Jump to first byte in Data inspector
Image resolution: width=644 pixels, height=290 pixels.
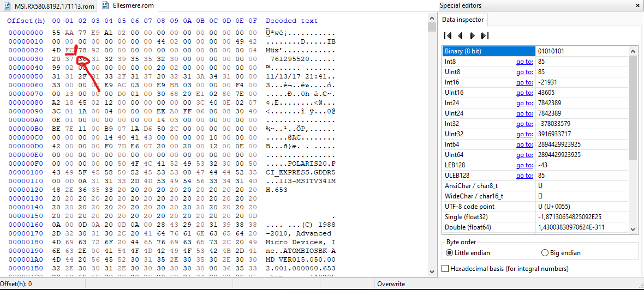pos(448,35)
